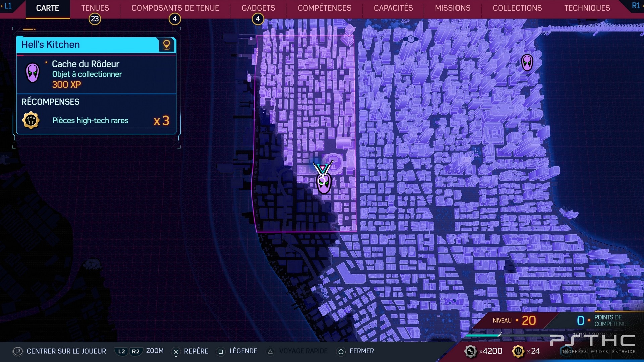Switch to the CARTE tab
The image size is (644, 362).
[48, 8]
